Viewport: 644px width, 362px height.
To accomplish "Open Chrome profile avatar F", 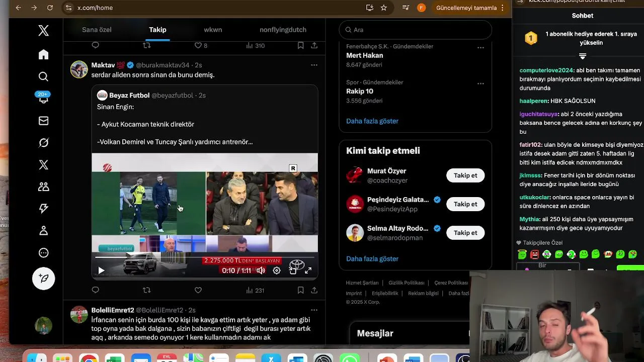I will coord(422,8).
